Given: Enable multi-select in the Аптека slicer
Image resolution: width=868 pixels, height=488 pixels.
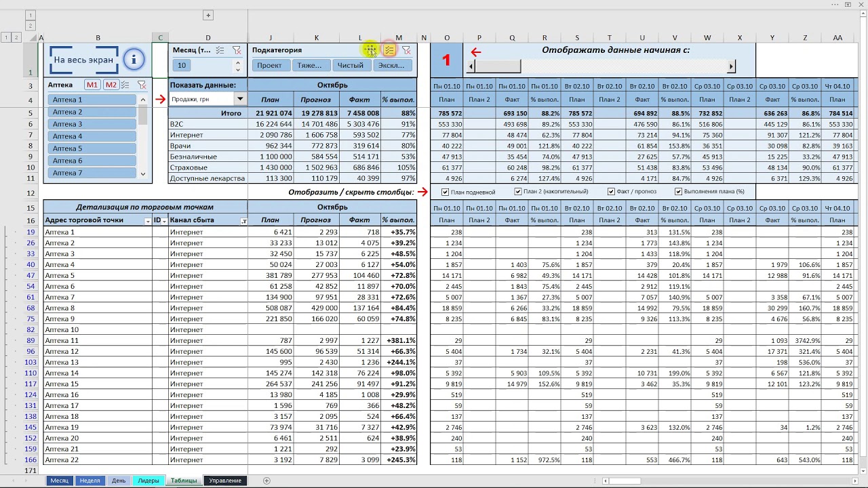Looking at the screenshot, I should coord(125,85).
